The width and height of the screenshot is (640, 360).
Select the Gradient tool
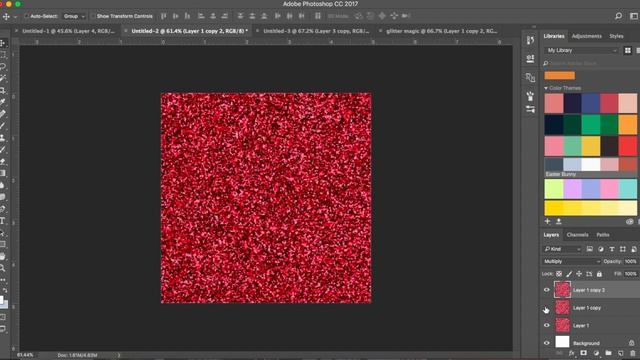[2, 173]
